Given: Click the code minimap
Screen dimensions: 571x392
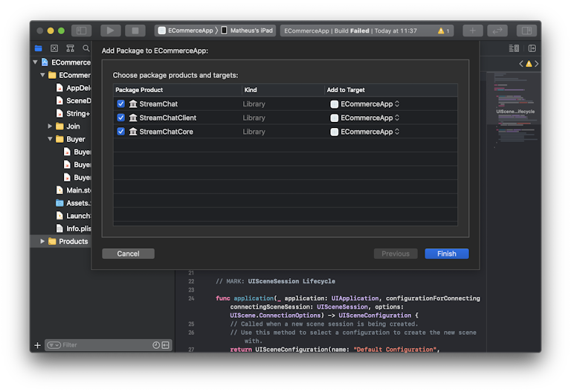Looking at the screenshot, I should 514,109.
